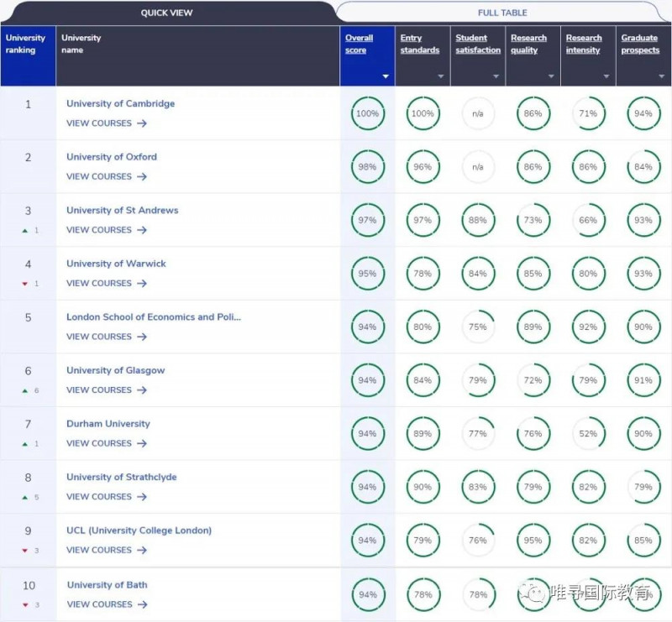Sort by Entry standards header link
The width and height of the screenshot is (672, 622).
(419, 44)
